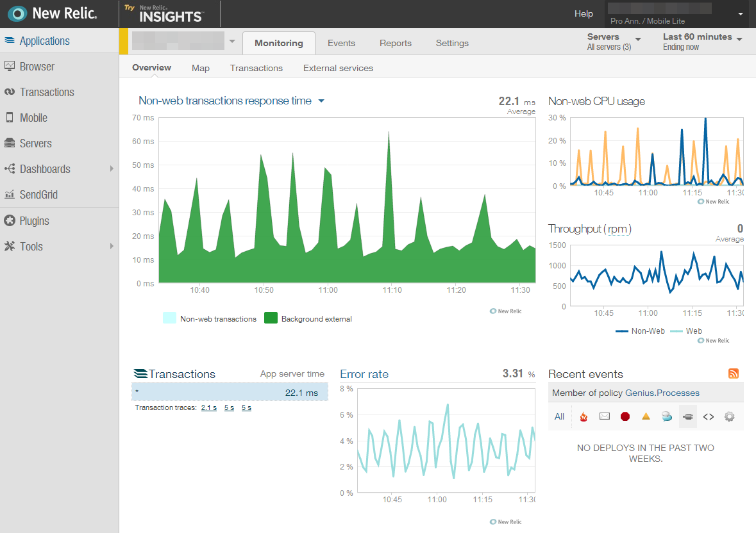Filter events by code brackets icon
756x533 pixels.
(709, 416)
